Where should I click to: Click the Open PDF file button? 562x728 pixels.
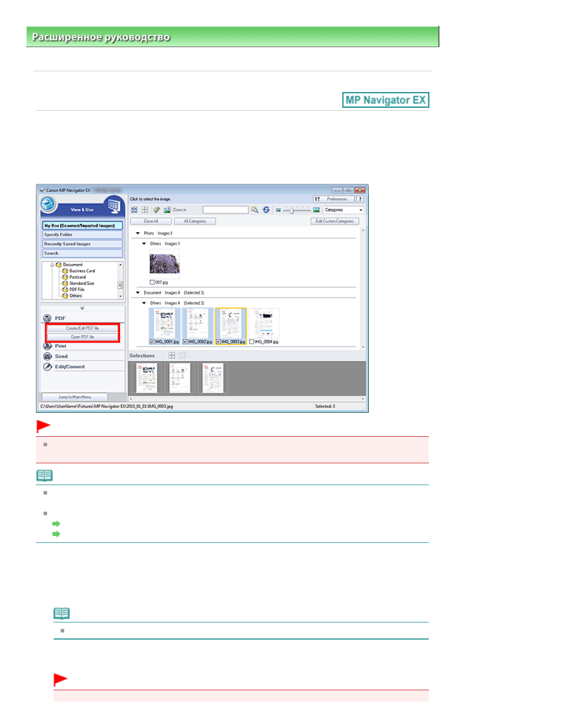[x=82, y=337]
